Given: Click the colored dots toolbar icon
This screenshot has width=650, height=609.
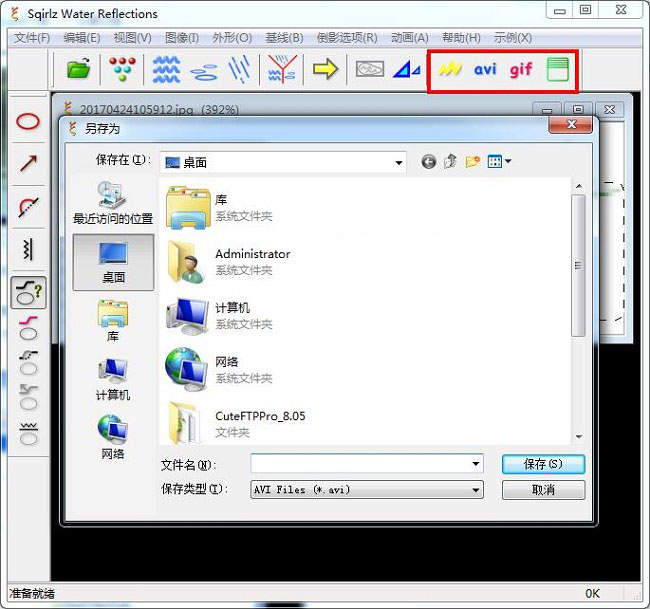Looking at the screenshot, I should pyautogui.click(x=122, y=69).
